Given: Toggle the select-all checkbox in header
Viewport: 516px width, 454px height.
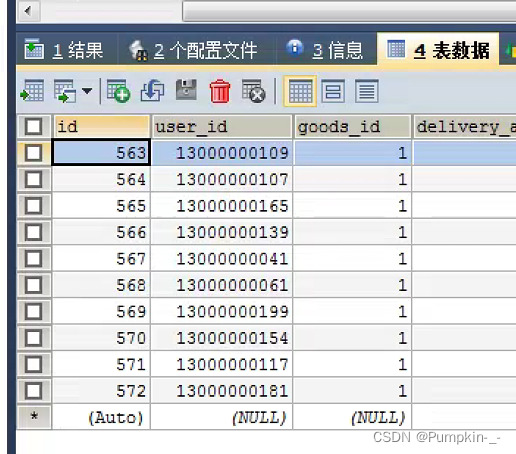Looking at the screenshot, I should pos(33,127).
